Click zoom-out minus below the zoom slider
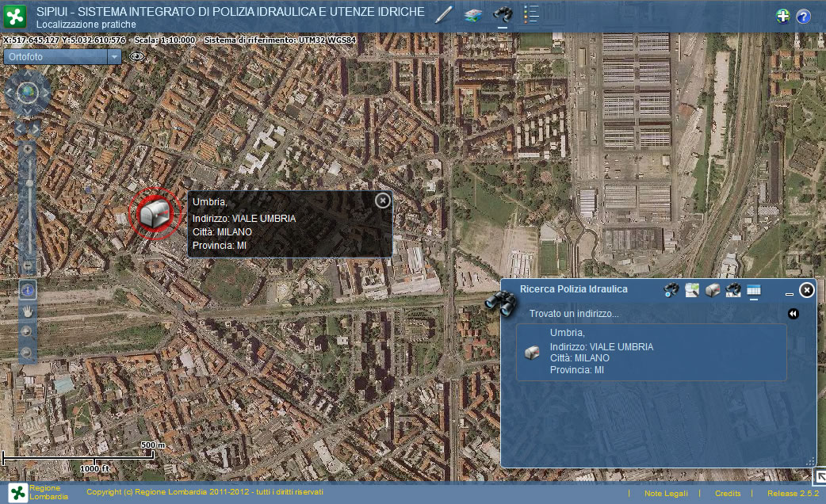Screen dimensions: 826x504 click(x=28, y=266)
